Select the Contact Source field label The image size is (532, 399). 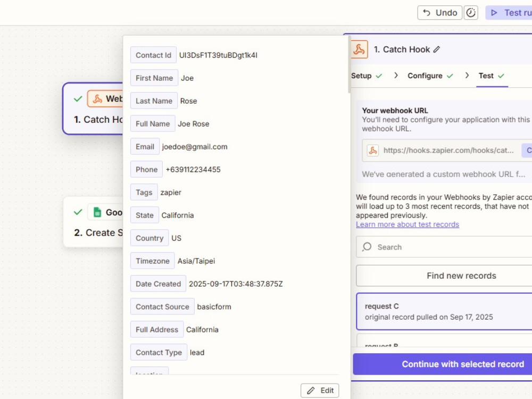[162, 307]
